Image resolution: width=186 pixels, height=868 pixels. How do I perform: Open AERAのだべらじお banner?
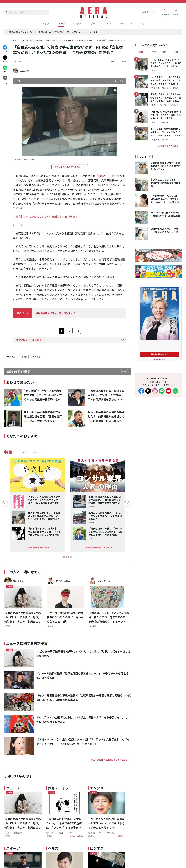(158, 256)
